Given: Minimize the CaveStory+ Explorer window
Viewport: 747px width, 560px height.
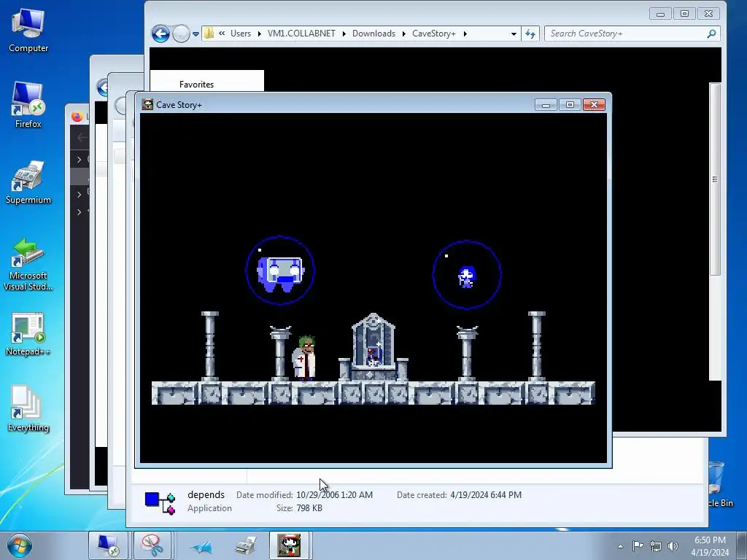Looking at the screenshot, I should [x=660, y=14].
